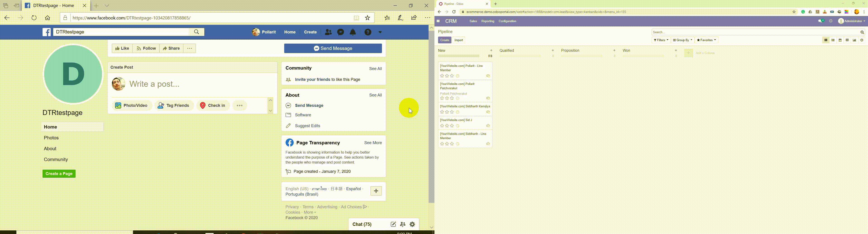Image resolution: width=868 pixels, height=234 pixels.
Task: Create new group from chat bar icon
Action: 403,224
